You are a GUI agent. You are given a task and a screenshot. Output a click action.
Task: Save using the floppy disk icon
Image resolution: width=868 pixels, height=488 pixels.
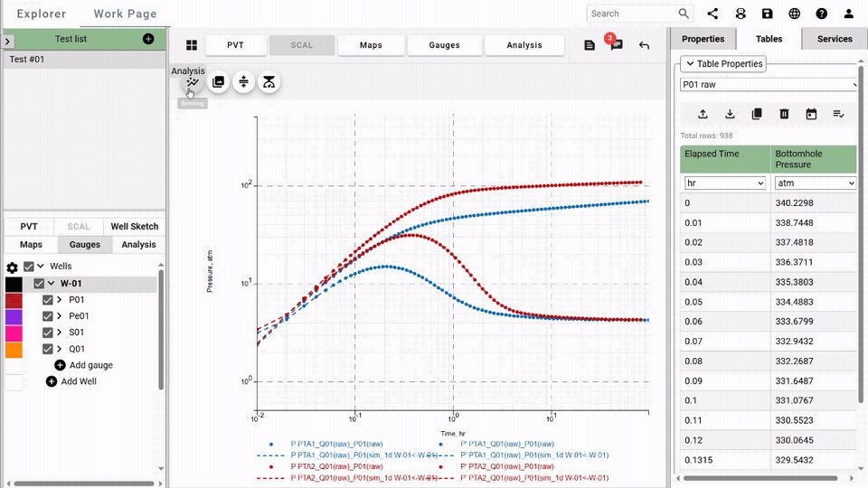768,14
